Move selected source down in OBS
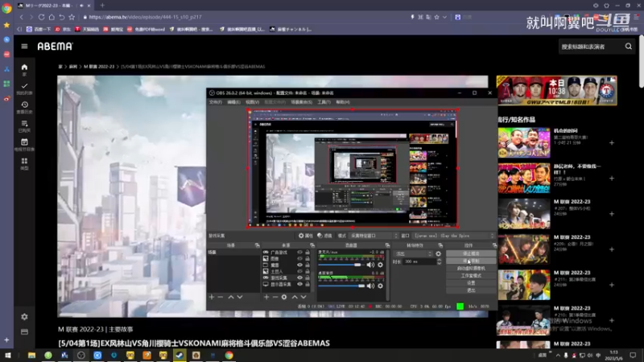The height and width of the screenshot is (362, 644). pos(303,297)
